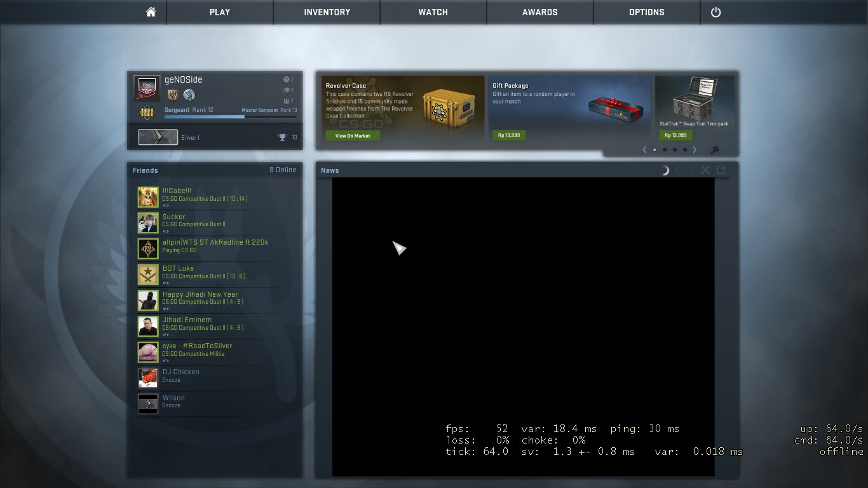This screenshot has height=488, width=868.
Task: Click the leader commend crown icon
Action: tap(286, 100)
